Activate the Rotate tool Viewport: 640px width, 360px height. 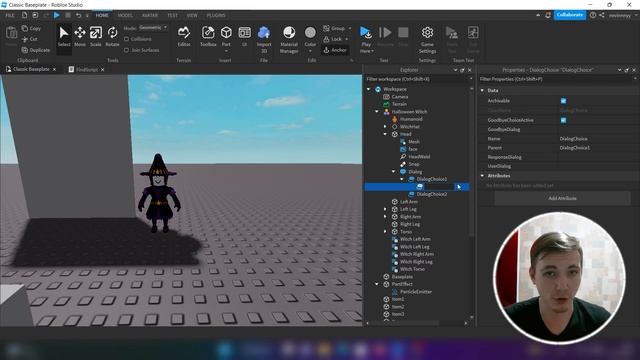point(112,36)
